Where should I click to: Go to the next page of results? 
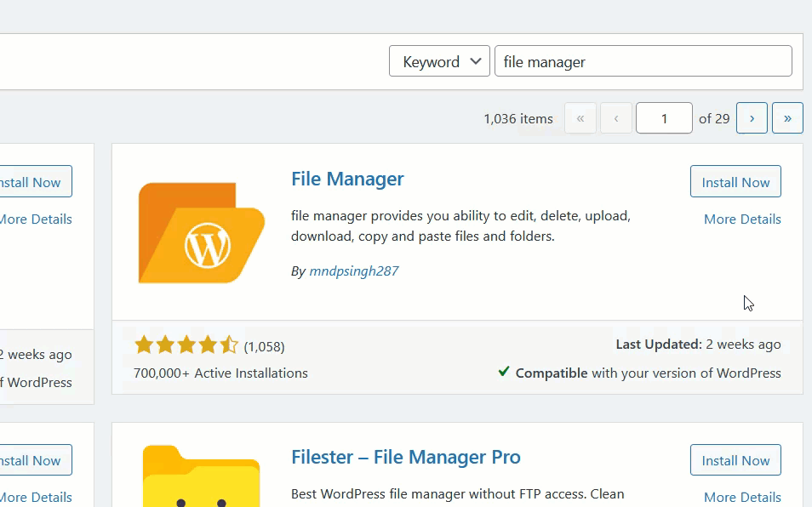[x=752, y=118]
